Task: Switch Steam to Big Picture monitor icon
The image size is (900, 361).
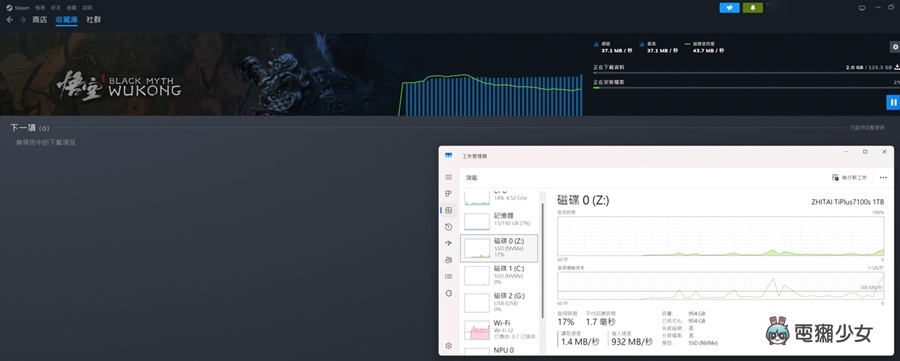Action: coord(862,7)
